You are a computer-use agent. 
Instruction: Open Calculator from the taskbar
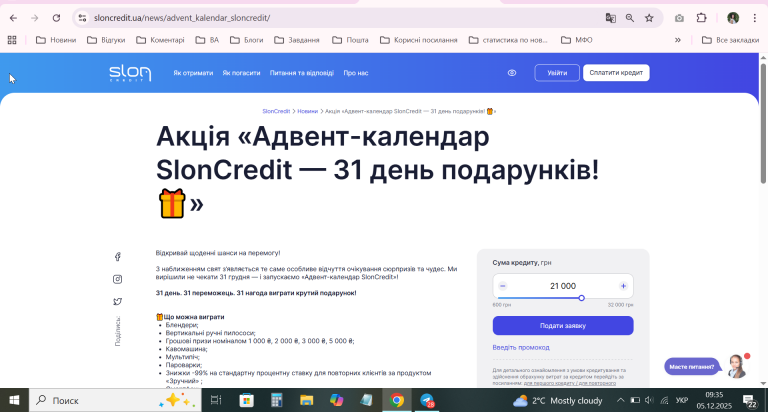click(277, 400)
